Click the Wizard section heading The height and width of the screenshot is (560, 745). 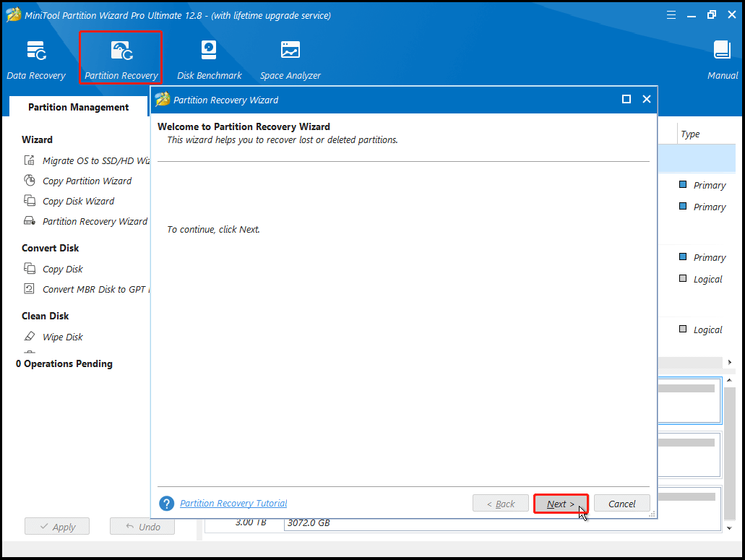click(37, 139)
